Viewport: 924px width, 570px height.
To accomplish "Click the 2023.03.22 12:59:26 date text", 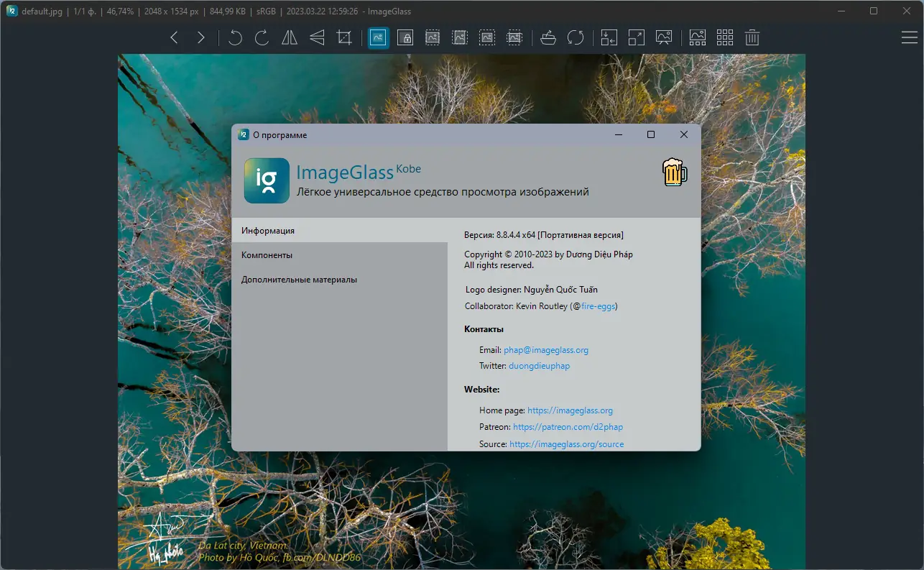I will pos(322,11).
